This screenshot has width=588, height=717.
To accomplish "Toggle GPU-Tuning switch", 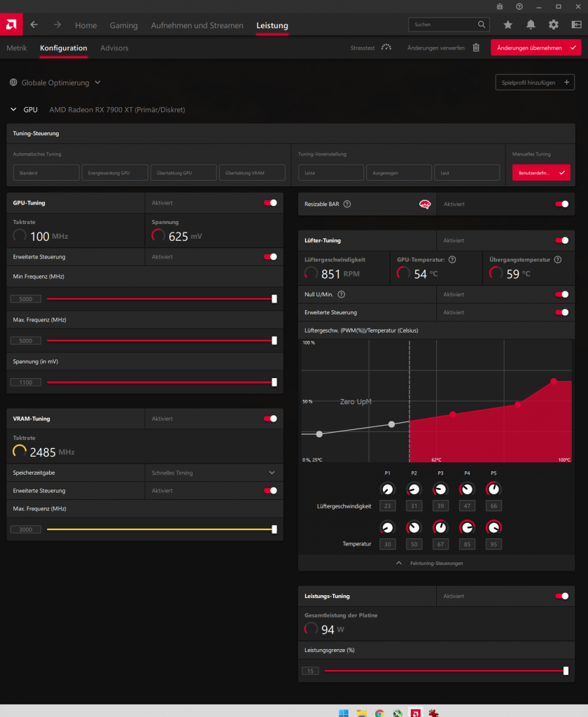I will (270, 202).
